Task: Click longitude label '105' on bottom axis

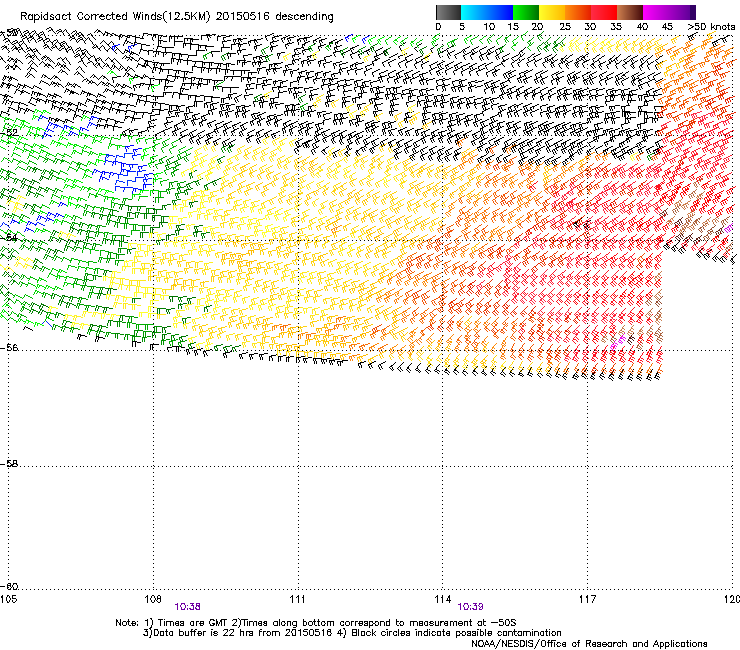Action: pos(8,599)
